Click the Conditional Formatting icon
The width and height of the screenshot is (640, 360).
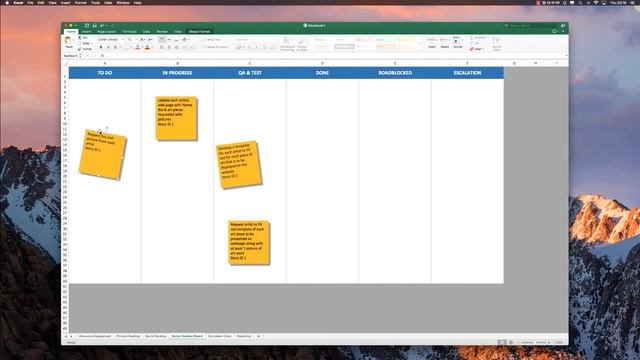coord(287,41)
